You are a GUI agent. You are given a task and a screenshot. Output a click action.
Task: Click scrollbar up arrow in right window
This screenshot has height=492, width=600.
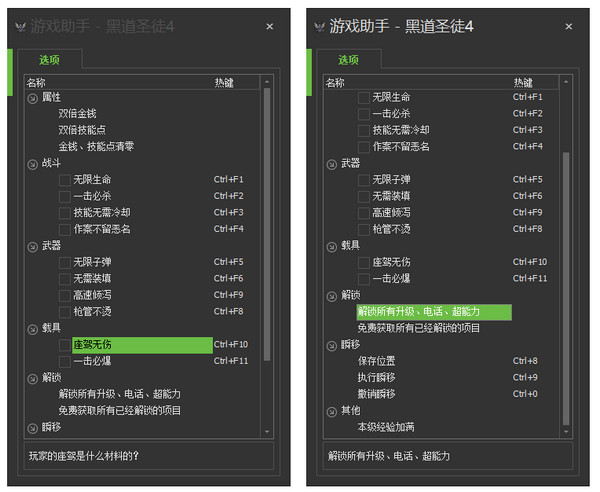[566, 82]
